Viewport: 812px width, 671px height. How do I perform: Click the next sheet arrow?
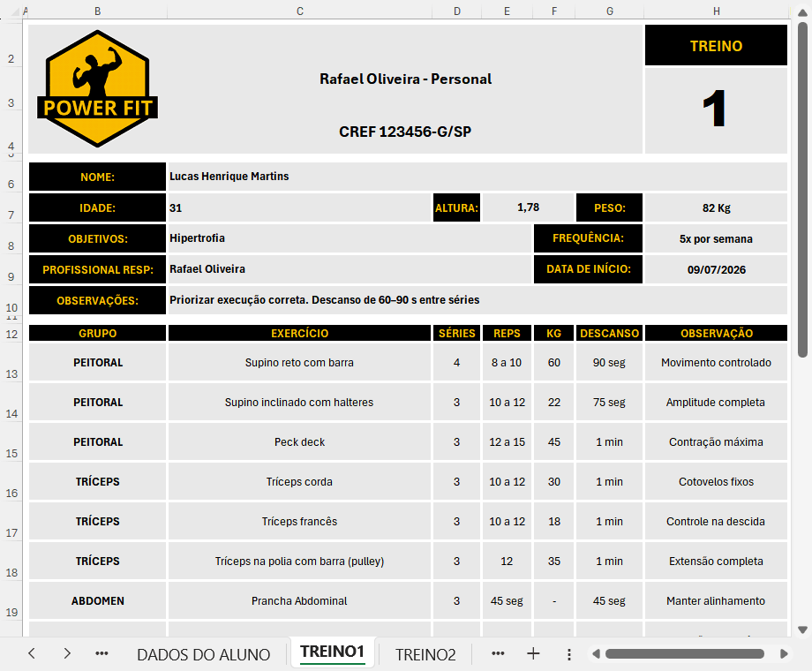click(67, 653)
